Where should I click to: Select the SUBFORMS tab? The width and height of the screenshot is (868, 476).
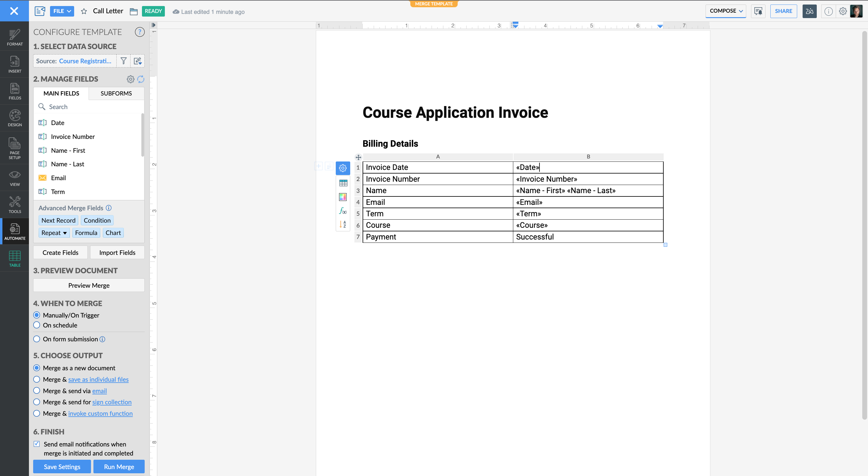116,93
